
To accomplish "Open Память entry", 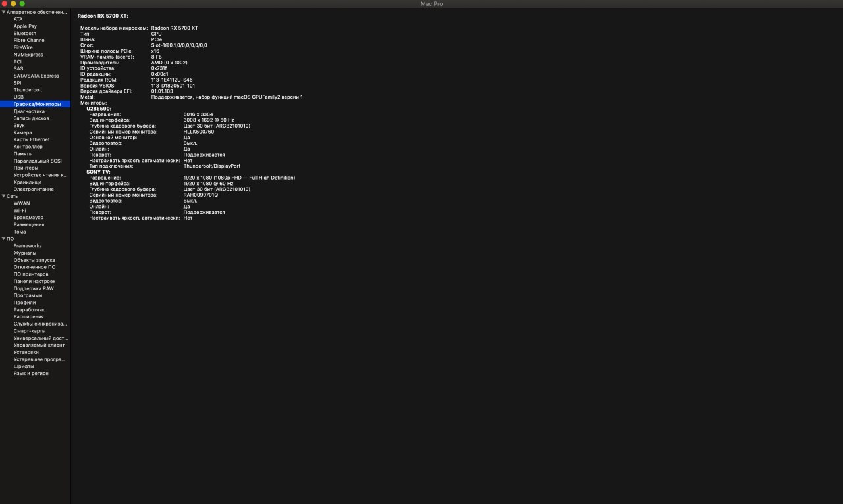I will (22, 154).
